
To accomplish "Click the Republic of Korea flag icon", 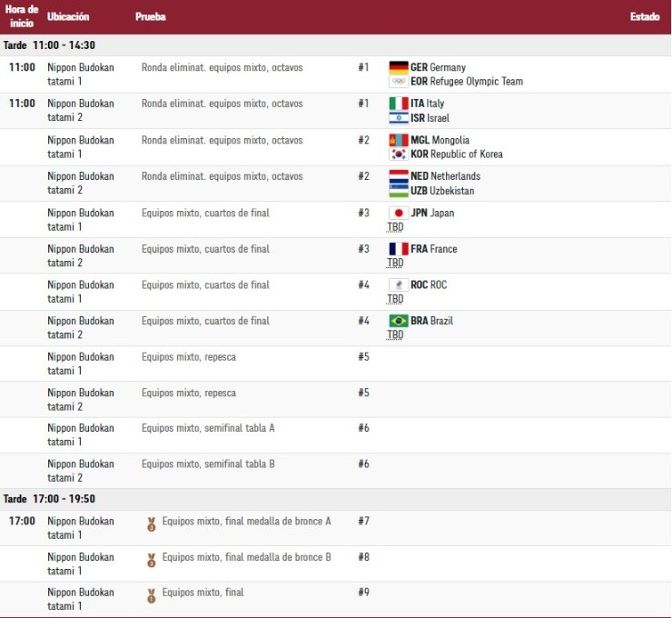I will tap(398, 154).
